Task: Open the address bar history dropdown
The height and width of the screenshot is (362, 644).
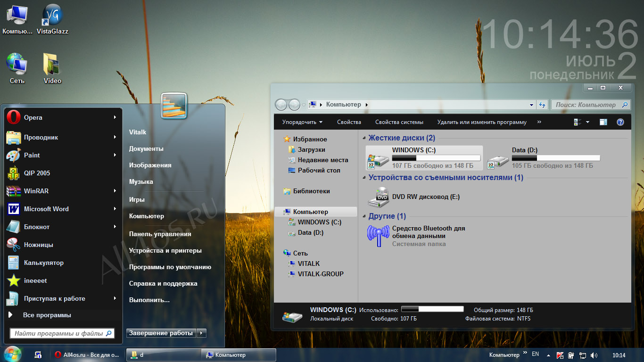Action: [x=532, y=105]
